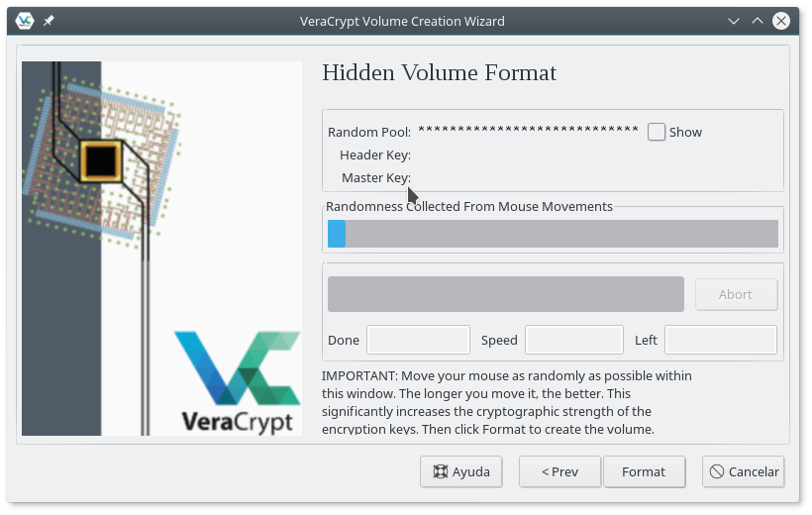Click the VeraCrypt logo image
This screenshot has width=812, height=515.
[x=238, y=381]
